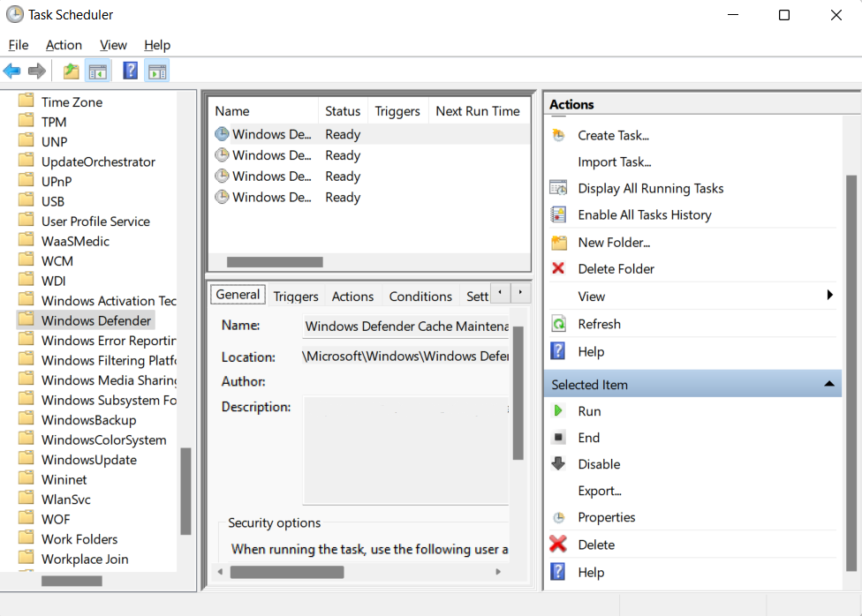Viewport: 862px width, 616px height.
Task: Click the clock icon of the first Windows De... task
Action: (x=222, y=134)
